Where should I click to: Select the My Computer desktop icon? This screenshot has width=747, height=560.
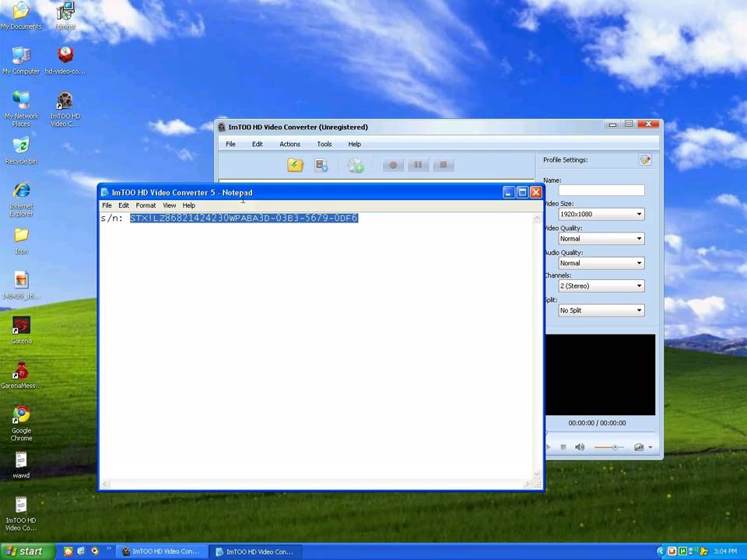(x=21, y=61)
